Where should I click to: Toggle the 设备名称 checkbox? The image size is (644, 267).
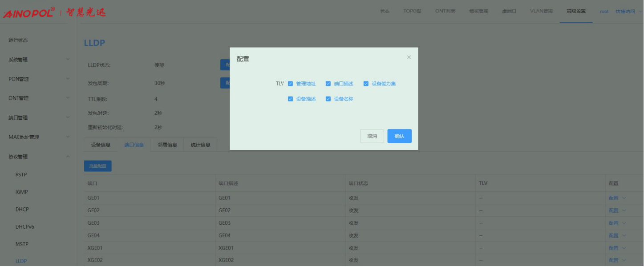coord(328,99)
